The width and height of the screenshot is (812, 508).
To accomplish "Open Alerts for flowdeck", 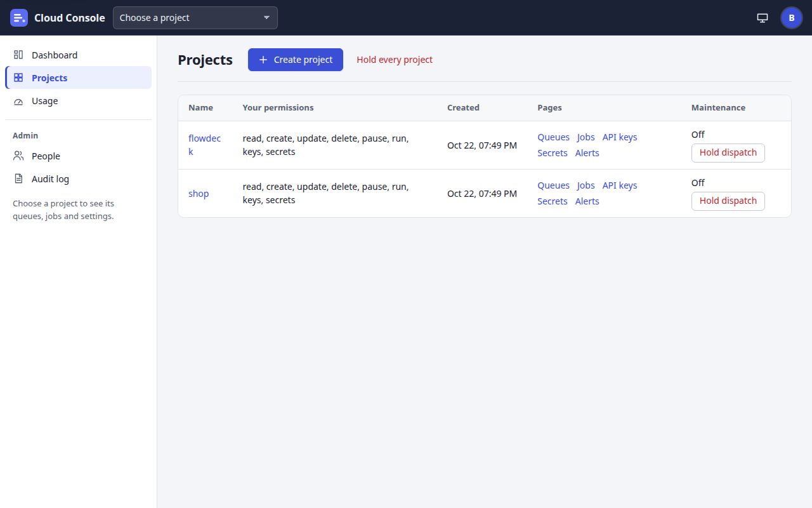I will (587, 153).
